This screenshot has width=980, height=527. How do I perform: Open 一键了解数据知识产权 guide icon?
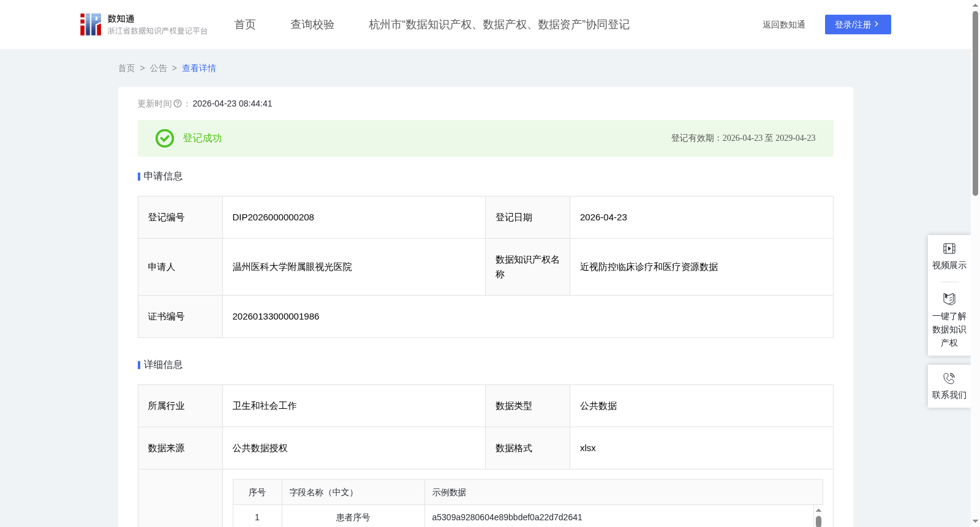tap(949, 299)
